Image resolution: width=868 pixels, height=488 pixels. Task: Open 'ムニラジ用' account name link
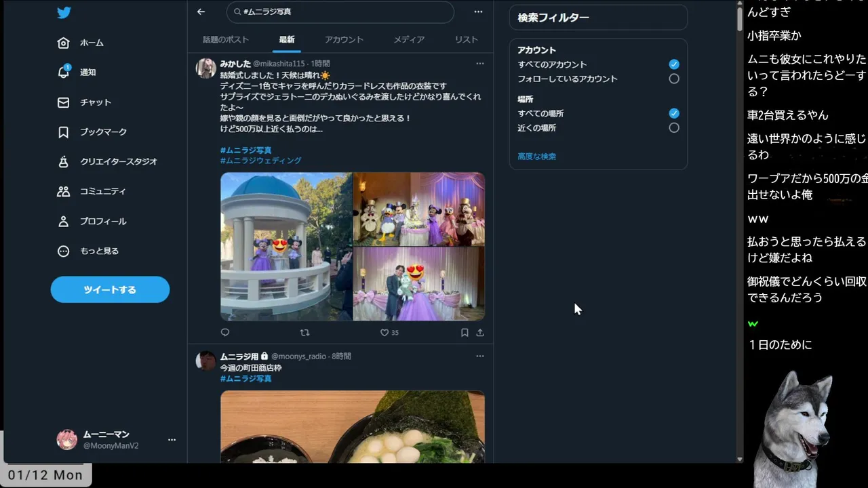(239, 356)
